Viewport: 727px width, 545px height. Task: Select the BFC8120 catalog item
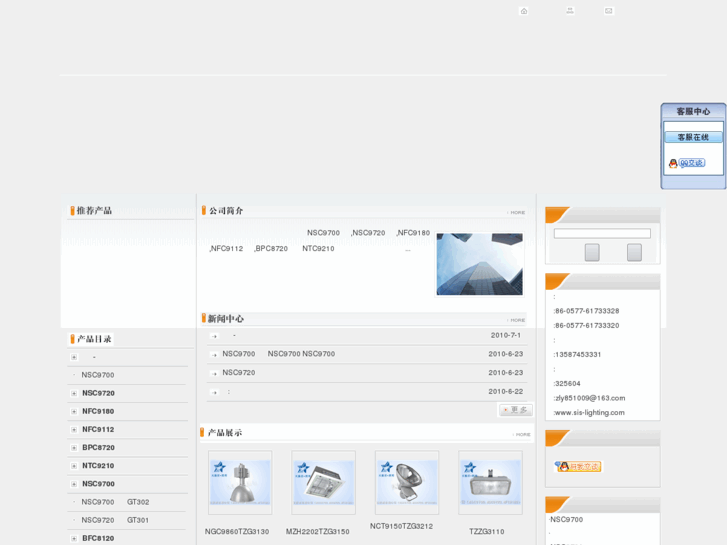tap(98, 538)
